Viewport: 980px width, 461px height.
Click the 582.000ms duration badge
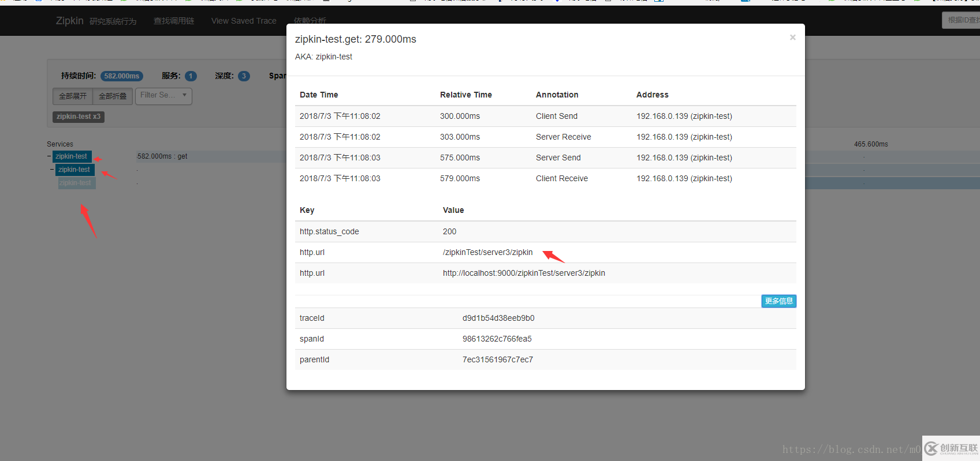122,76
